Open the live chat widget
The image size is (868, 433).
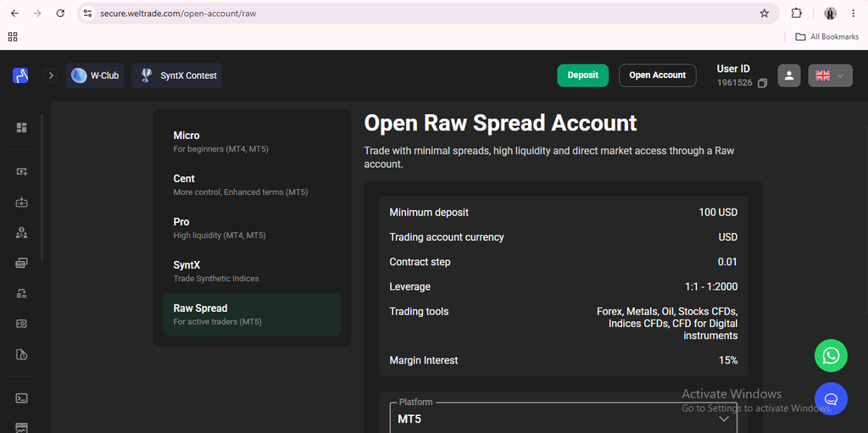coord(831,398)
